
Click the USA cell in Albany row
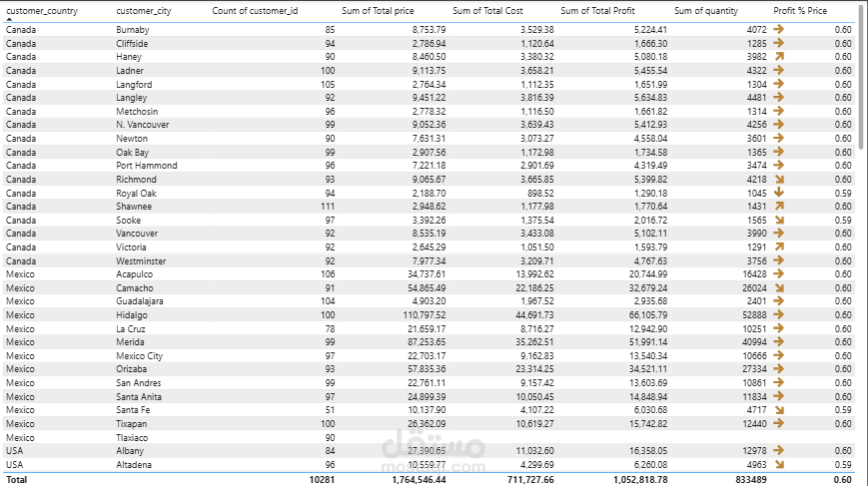pyautogui.click(x=14, y=451)
